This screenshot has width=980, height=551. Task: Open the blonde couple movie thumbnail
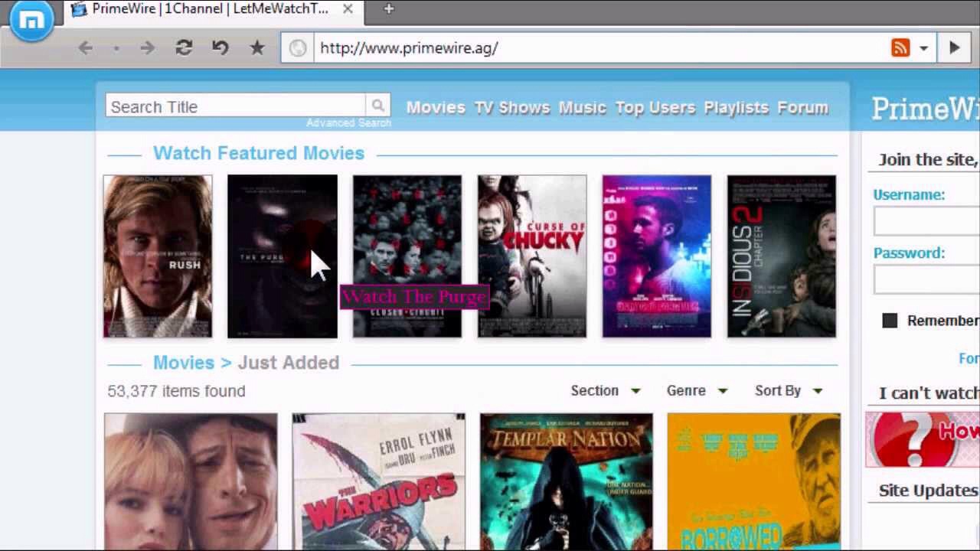coord(191,482)
